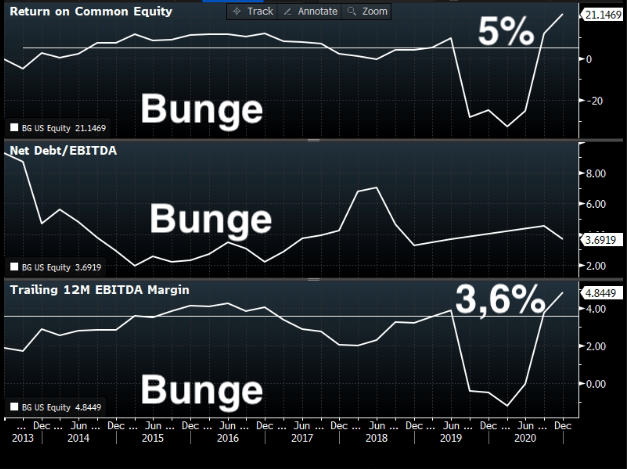Click the BG US Equity 21.1469 legend text

tap(64, 128)
